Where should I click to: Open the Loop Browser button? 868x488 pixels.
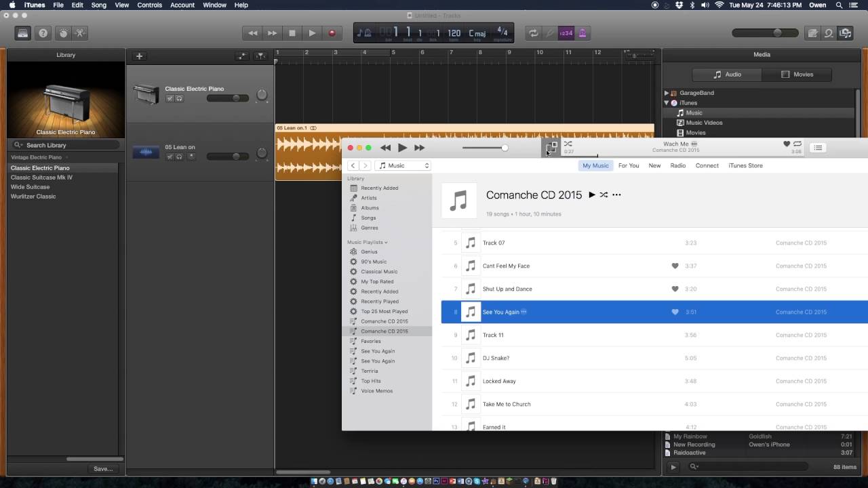point(829,33)
